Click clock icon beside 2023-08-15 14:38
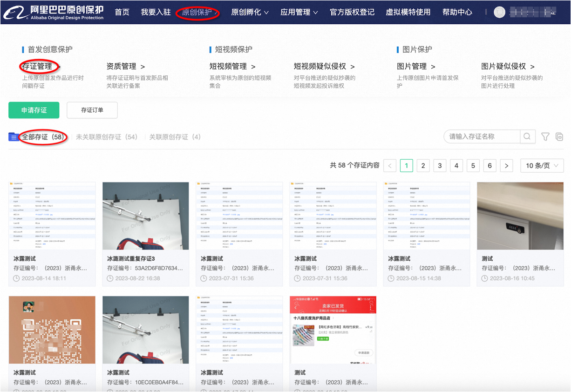This screenshot has width=571, height=392. tap(391, 278)
